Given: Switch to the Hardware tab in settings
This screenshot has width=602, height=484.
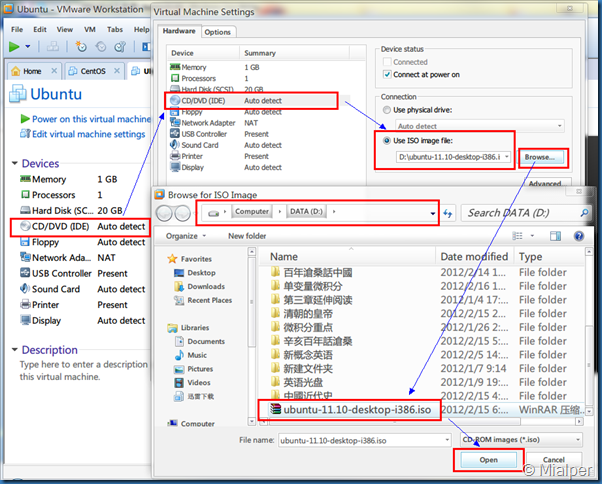Looking at the screenshot, I should point(179,31).
